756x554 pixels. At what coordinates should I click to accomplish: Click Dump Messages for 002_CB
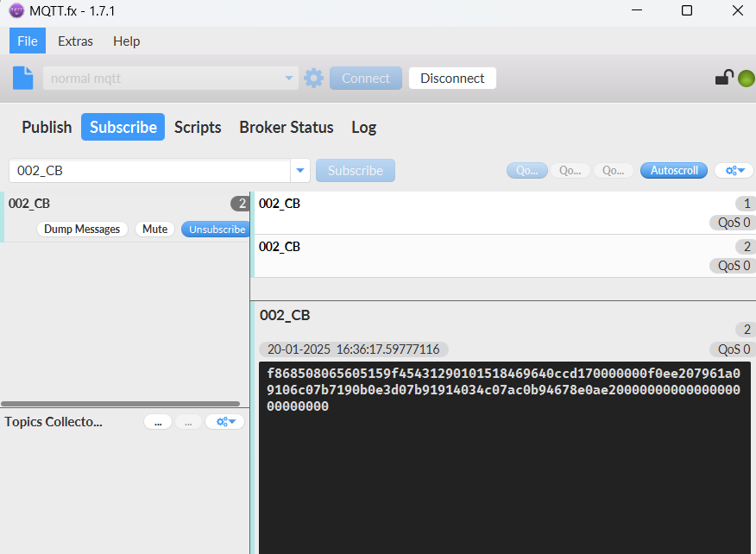click(x=82, y=229)
